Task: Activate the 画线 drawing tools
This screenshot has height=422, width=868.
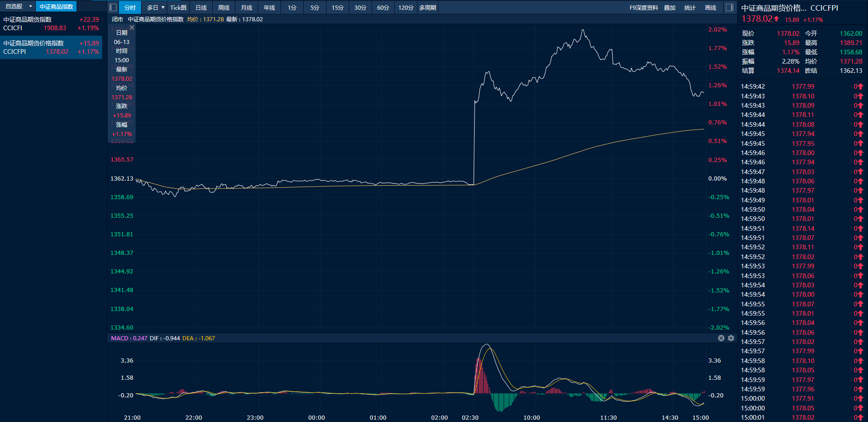Action: [x=711, y=7]
